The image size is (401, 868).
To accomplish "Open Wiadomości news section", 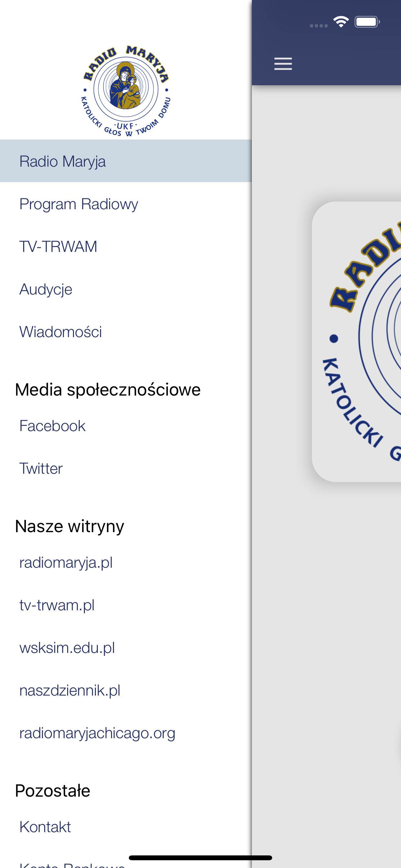I will click(x=126, y=332).
